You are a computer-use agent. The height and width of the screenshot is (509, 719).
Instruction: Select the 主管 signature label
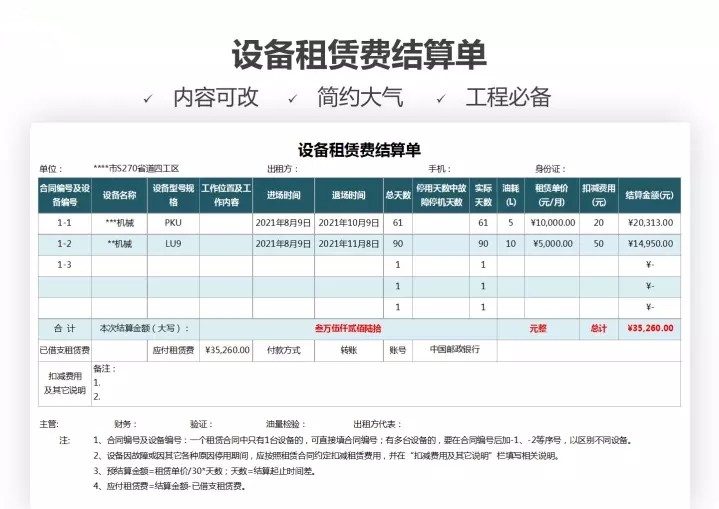click(49, 425)
